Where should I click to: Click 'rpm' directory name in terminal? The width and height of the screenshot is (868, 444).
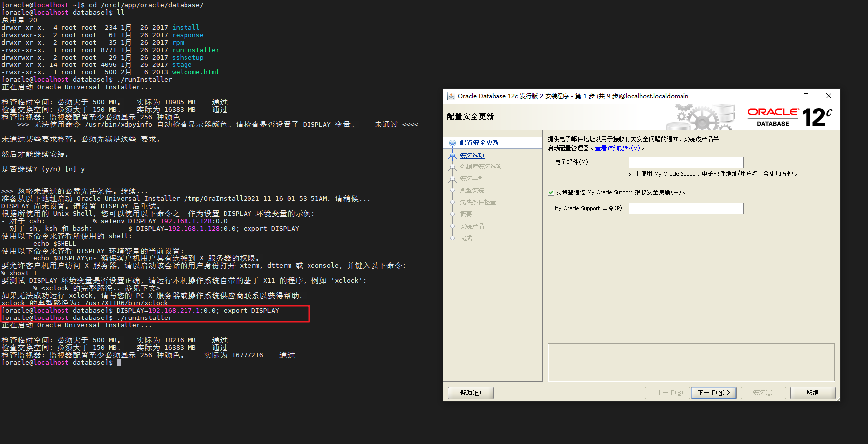178,43
